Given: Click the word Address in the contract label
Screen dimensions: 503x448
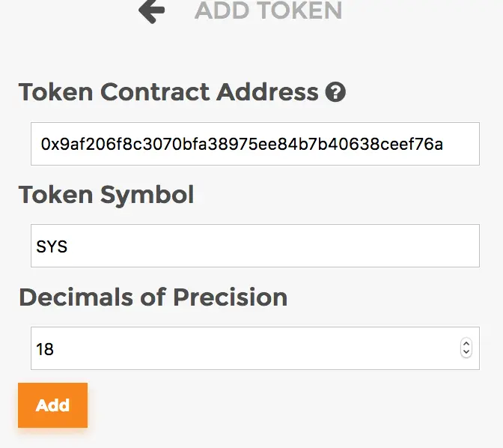Looking at the screenshot, I should (267, 92).
